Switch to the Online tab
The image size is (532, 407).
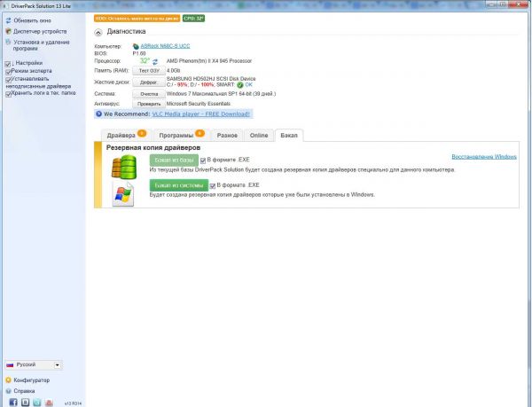pos(259,136)
